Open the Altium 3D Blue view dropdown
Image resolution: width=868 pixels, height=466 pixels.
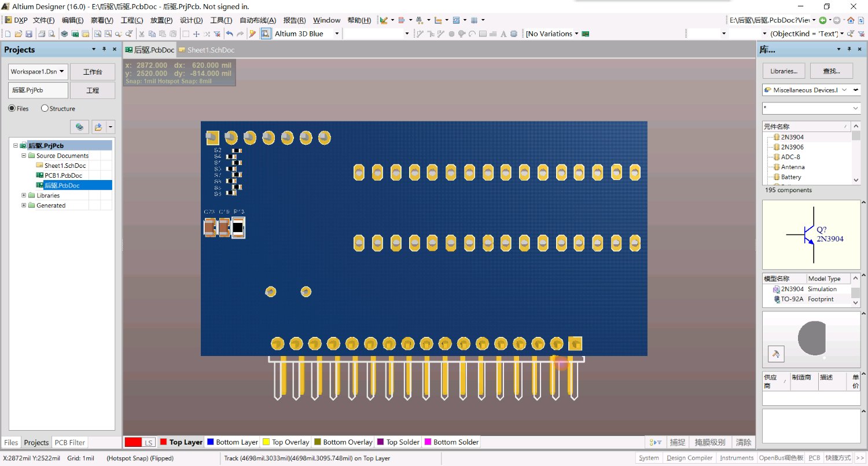point(336,34)
